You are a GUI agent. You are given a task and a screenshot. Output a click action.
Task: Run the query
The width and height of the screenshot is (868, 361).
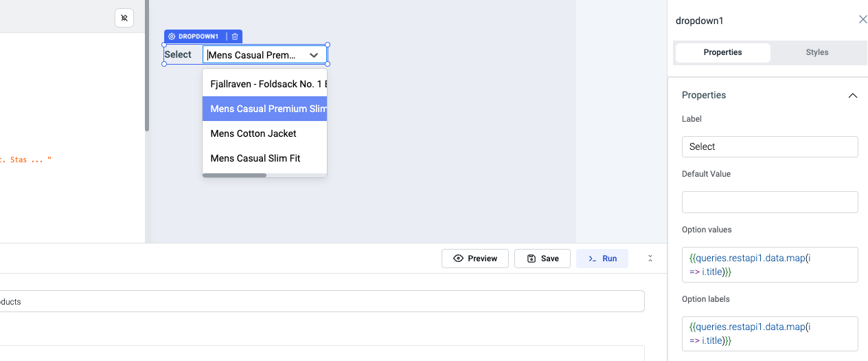[602, 259]
